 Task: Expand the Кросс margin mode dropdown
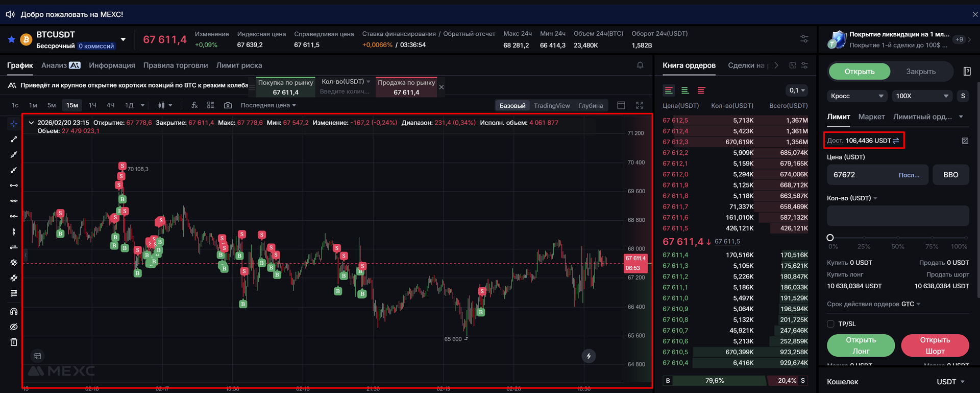pos(856,96)
